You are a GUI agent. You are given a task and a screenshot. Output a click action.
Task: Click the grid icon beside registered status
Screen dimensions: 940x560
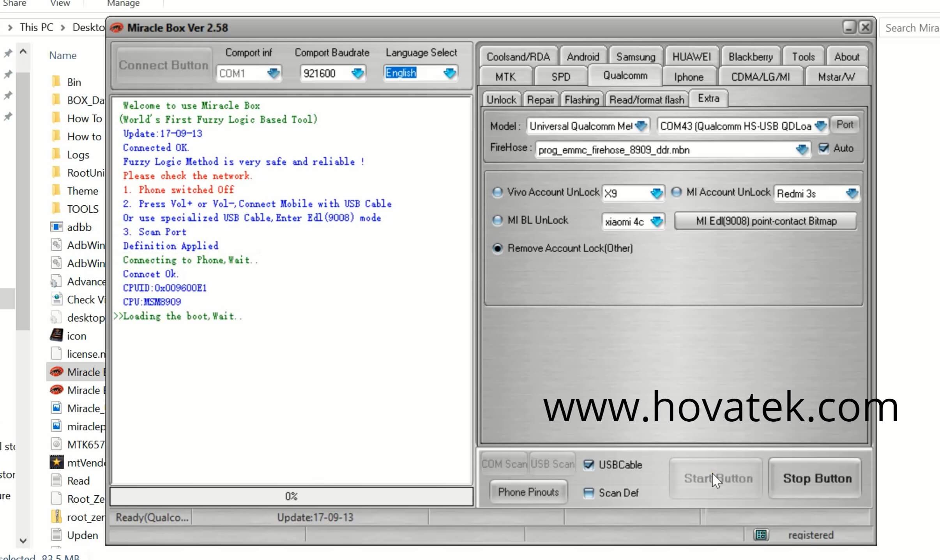[761, 535]
